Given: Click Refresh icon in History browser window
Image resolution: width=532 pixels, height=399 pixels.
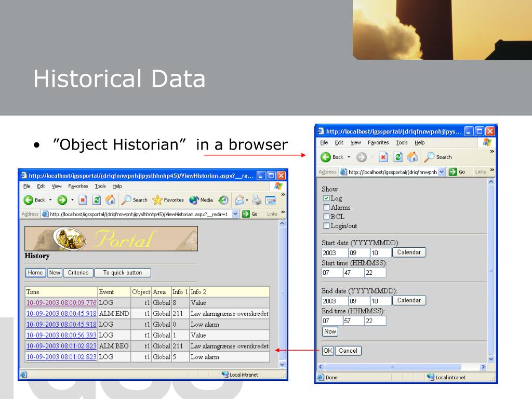Looking at the screenshot, I should click(97, 200).
